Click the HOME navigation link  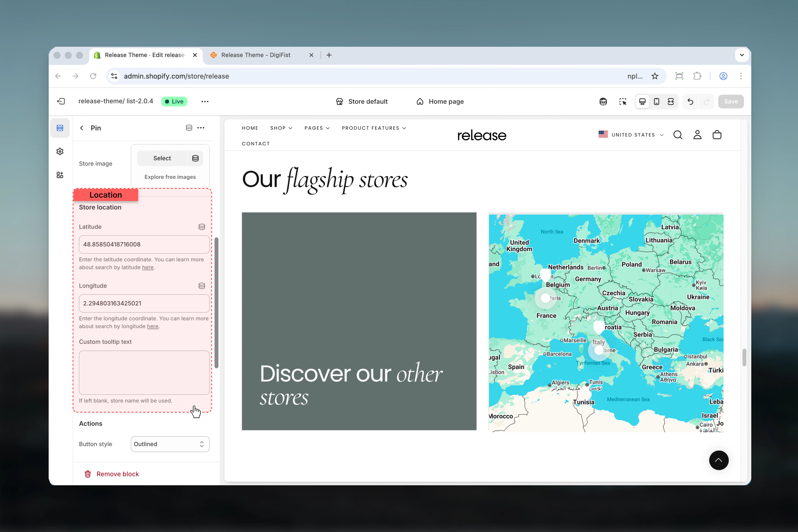click(x=250, y=128)
